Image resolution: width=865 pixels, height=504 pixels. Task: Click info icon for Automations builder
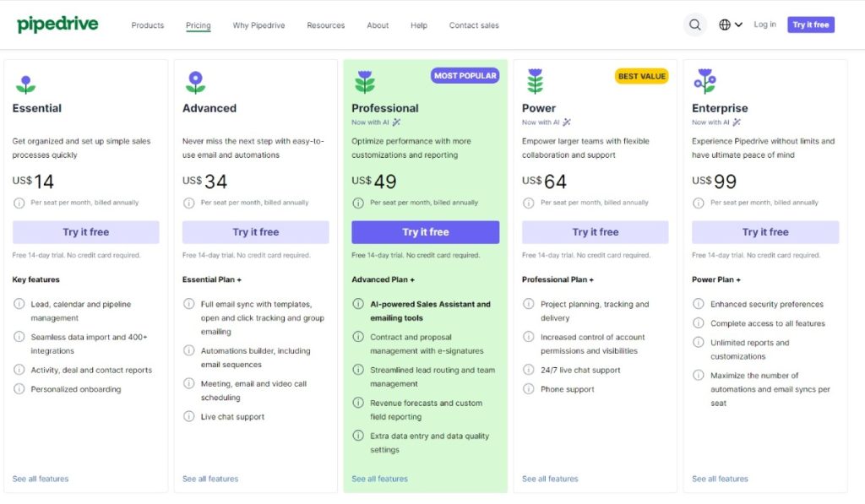coord(188,350)
